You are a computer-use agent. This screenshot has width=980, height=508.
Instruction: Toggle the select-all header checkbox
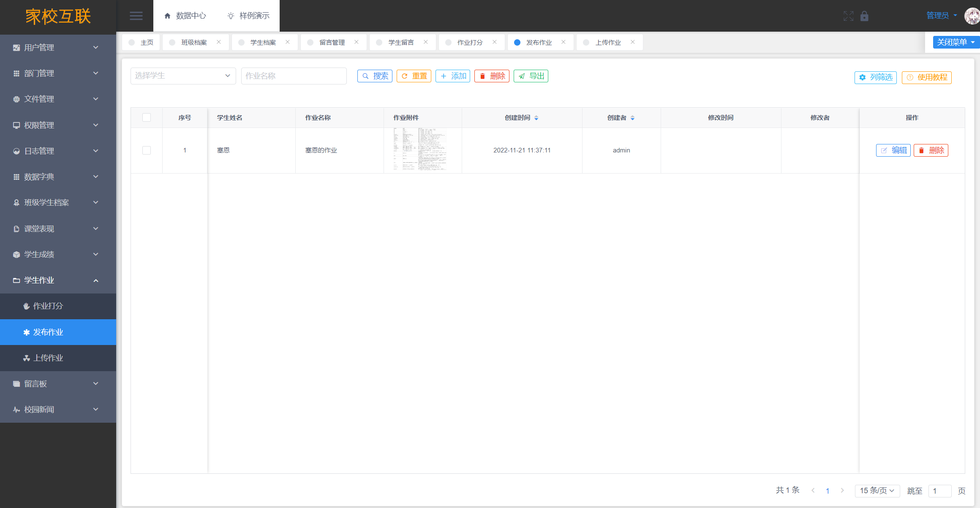[x=147, y=117]
